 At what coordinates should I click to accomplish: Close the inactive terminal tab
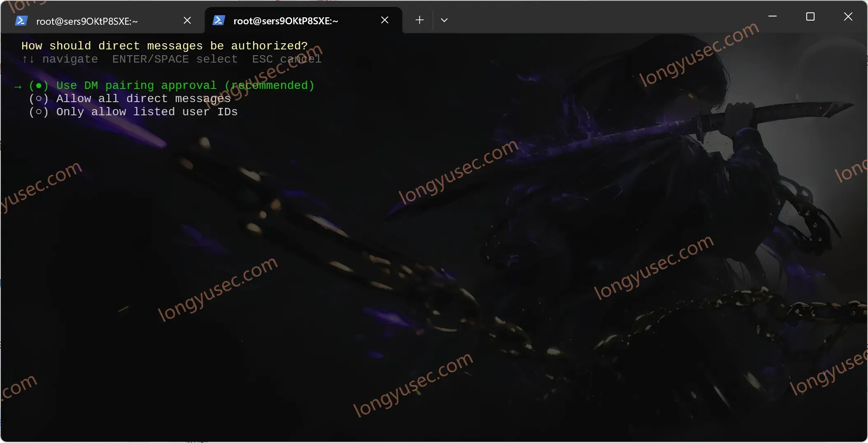[187, 21]
